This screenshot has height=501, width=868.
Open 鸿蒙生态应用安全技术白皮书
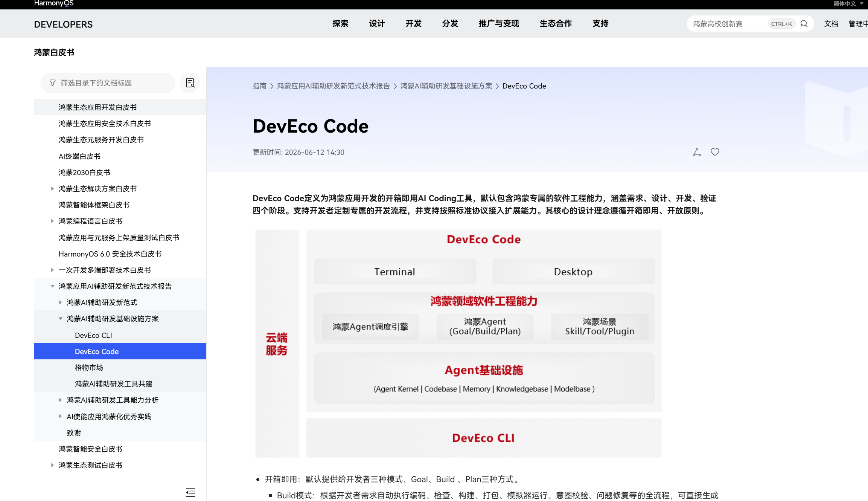pos(120,124)
